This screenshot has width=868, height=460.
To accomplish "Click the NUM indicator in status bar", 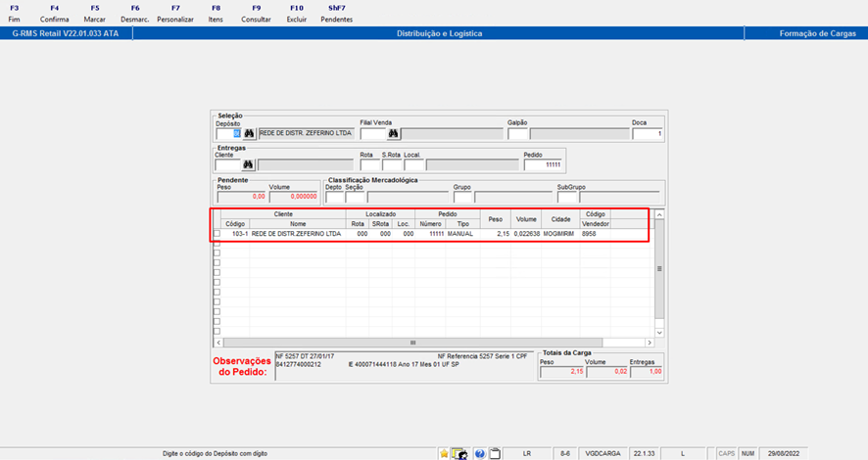I will point(747,454).
